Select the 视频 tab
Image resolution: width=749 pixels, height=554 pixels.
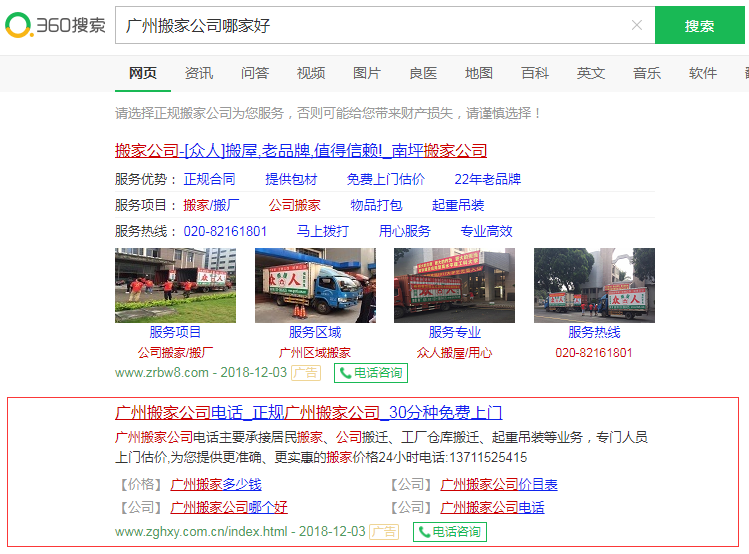(x=310, y=73)
